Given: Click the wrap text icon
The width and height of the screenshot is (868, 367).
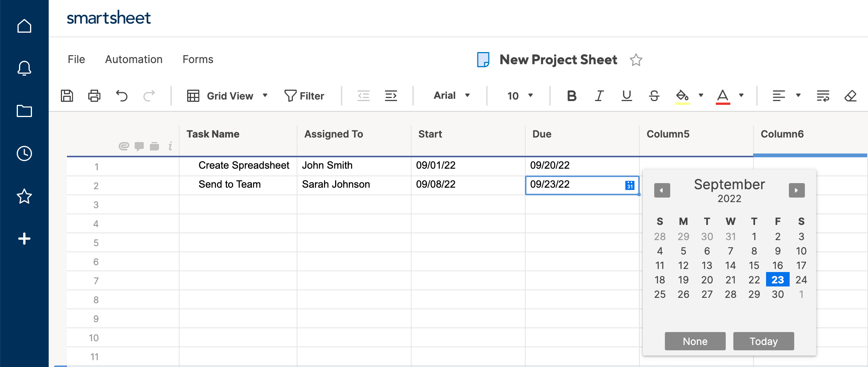Looking at the screenshot, I should click(823, 96).
